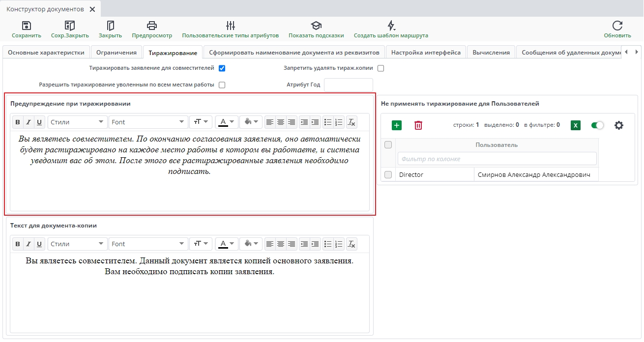This screenshot has height=342, width=644.
Task: Open Предпросмотр print preview icon
Action: tap(152, 26)
